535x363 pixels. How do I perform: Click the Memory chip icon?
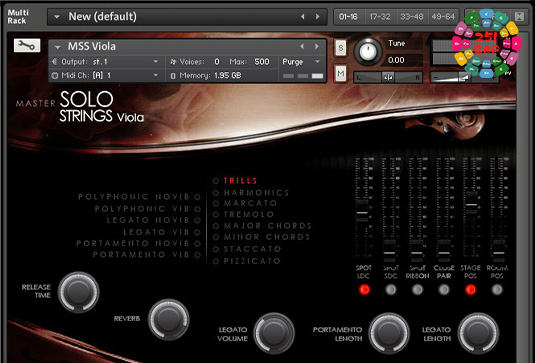point(173,76)
